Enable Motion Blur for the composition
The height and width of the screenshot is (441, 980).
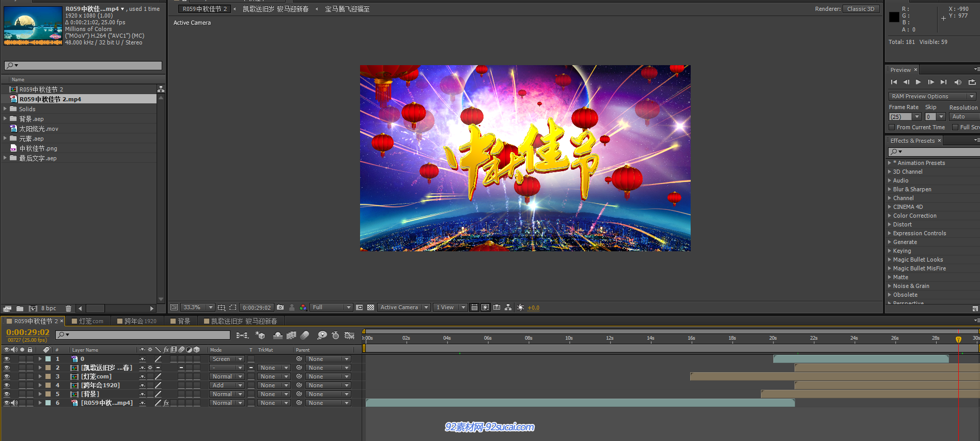pyautogui.click(x=305, y=336)
